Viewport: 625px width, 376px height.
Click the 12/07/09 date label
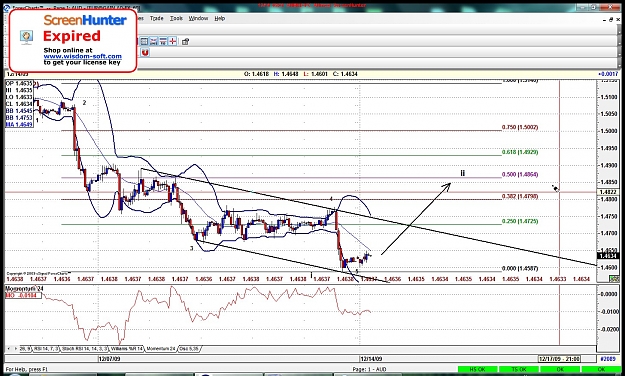109,359
